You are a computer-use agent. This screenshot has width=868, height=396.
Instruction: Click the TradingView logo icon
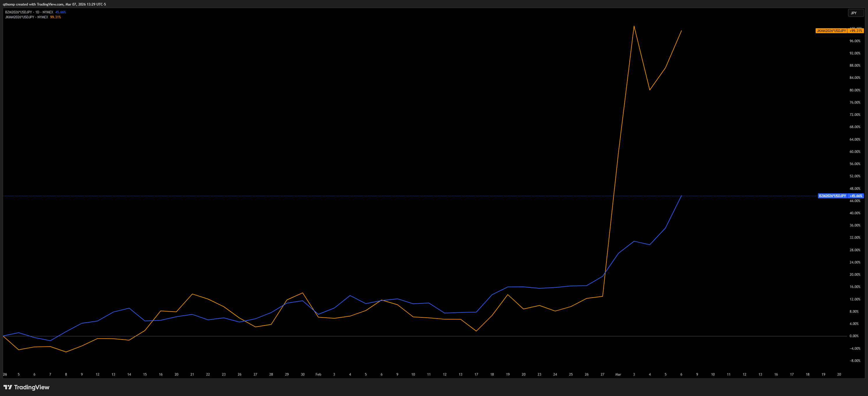[x=8, y=387]
